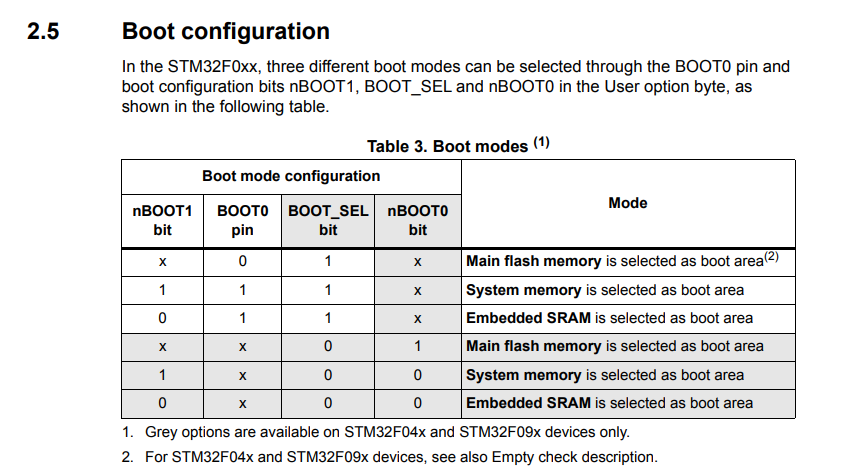
Task: Select the white-row 'System memory' mode cell
Action: pyautogui.click(x=605, y=290)
